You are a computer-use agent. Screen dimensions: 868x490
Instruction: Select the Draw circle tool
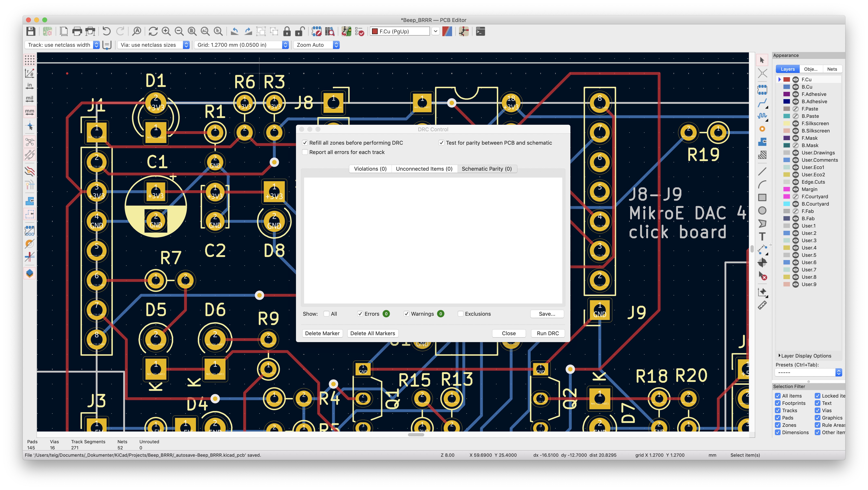point(762,210)
